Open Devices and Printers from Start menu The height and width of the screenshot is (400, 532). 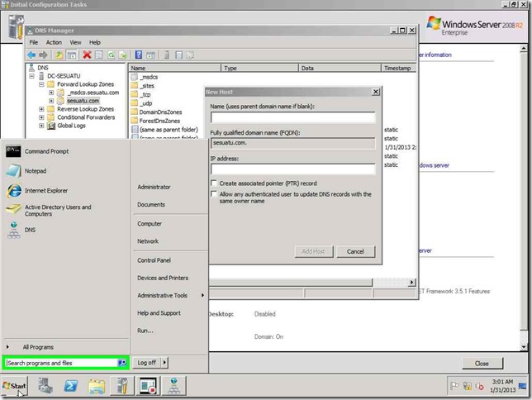pyautogui.click(x=163, y=278)
